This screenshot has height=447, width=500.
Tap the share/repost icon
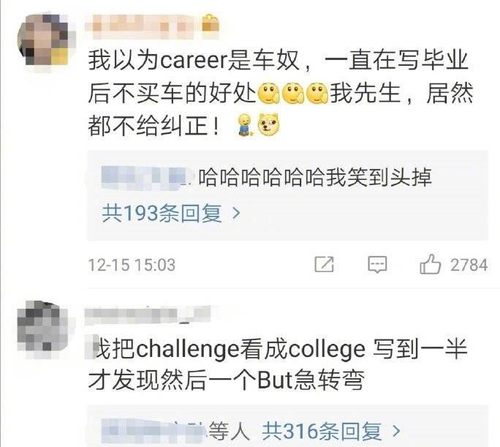pos(324,264)
